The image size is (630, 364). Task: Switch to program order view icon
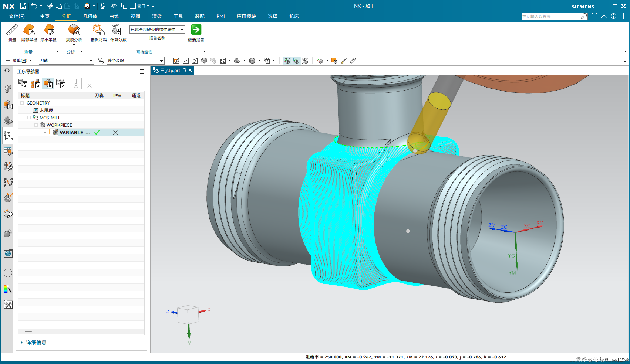coord(23,84)
